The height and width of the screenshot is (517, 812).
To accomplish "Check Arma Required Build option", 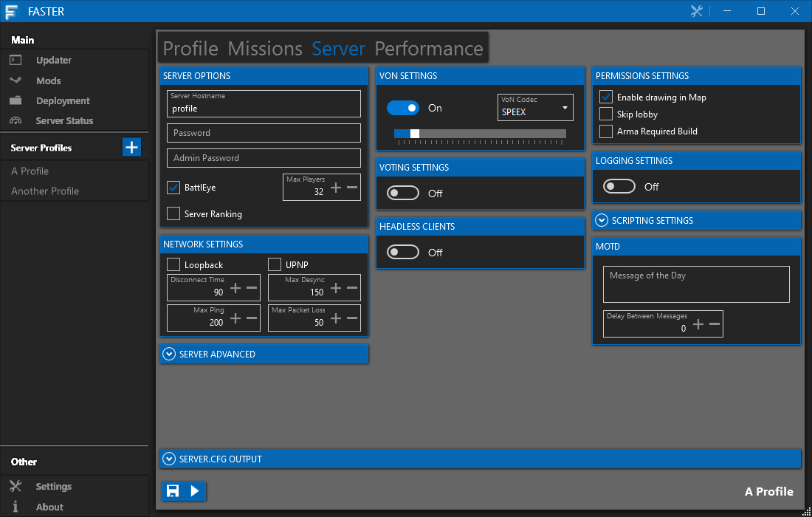I will pos(606,131).
